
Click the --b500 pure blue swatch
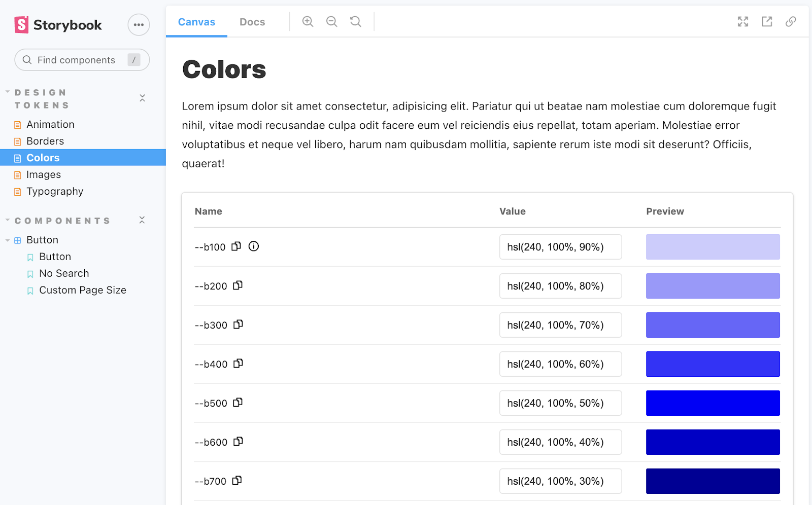pos(713,403)
